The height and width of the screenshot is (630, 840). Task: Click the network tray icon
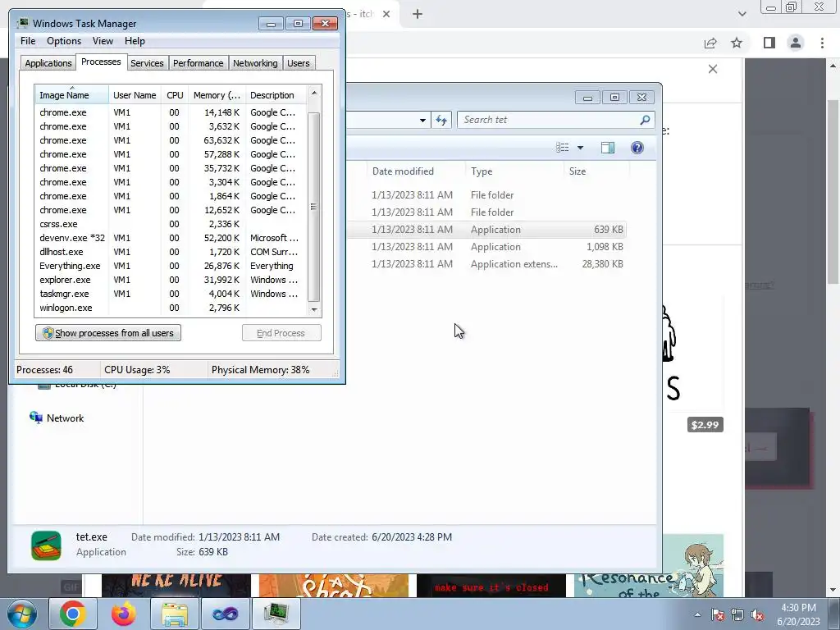click(x=737, y=614)
